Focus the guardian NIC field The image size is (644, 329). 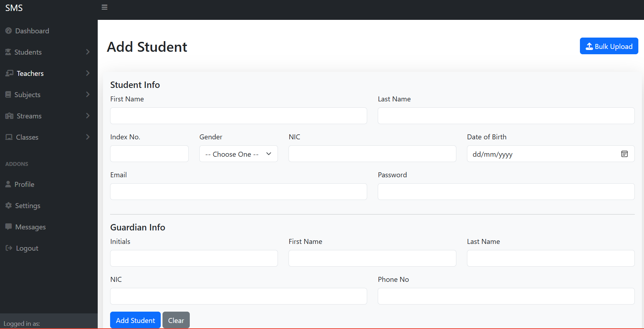[238, 296]
